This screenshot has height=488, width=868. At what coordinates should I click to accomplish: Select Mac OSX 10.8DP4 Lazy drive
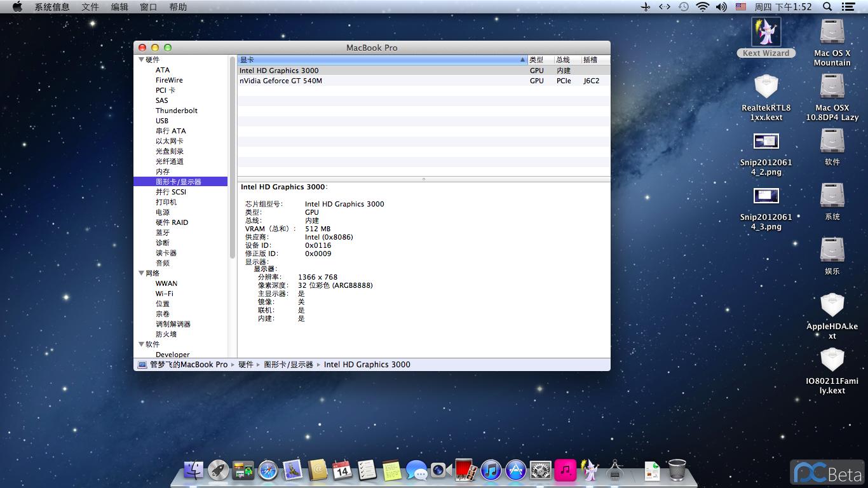tap(832, 86)
